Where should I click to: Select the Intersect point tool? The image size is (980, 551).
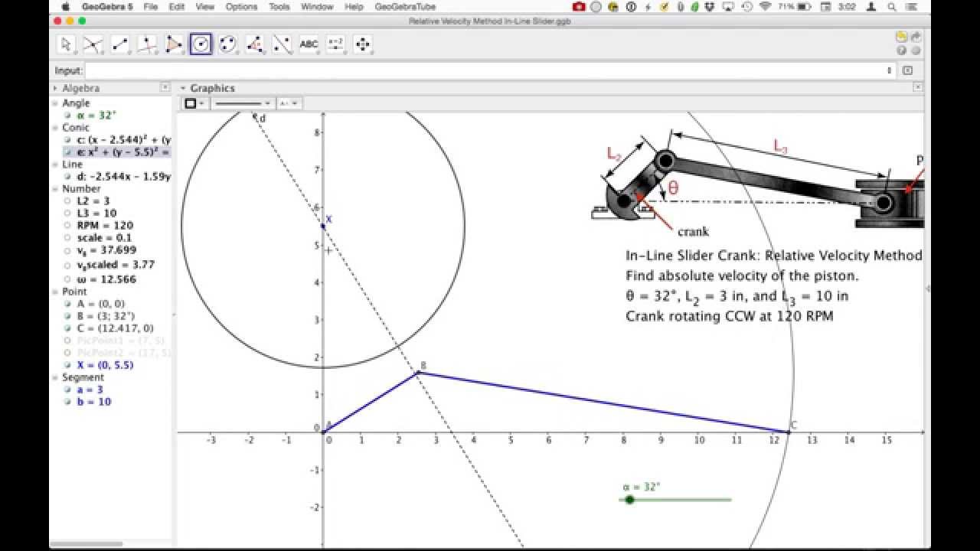point(93,44)
